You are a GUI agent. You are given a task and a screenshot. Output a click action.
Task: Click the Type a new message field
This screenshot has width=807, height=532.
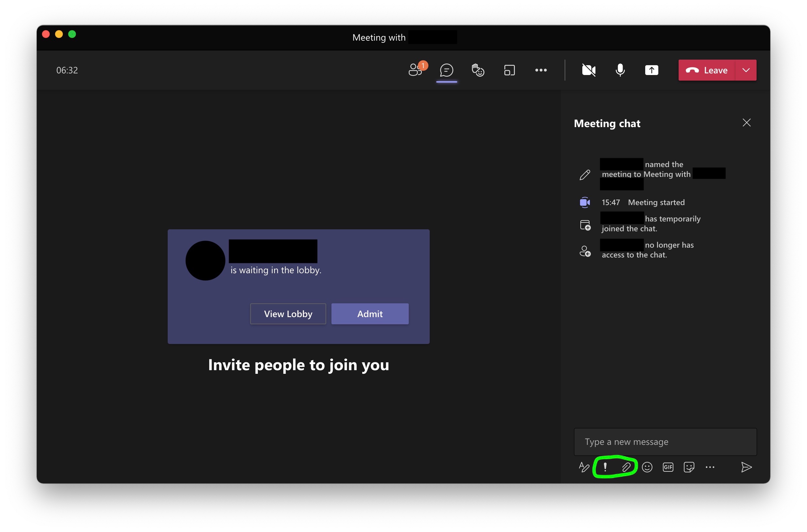point(665,442)
